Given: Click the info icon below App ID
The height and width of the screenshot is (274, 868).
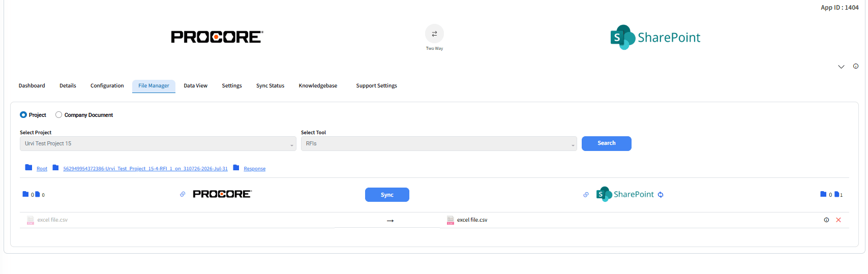Looking at the screenshot, I should point(856,66).
